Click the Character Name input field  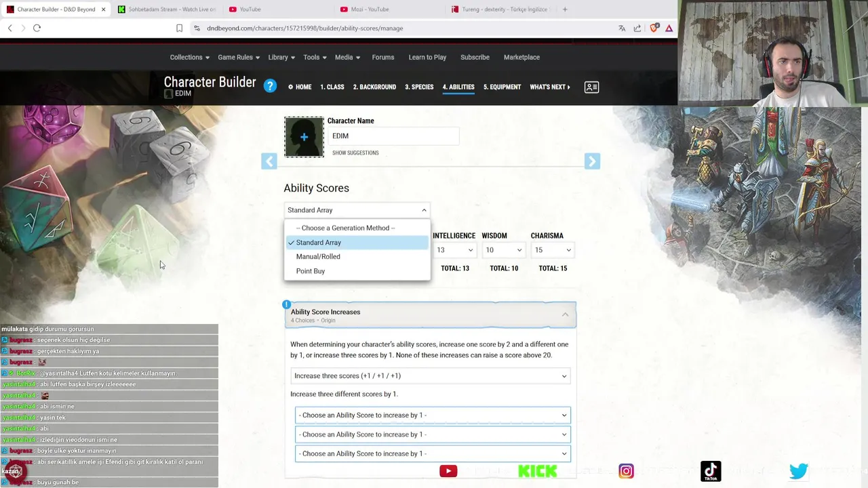(x=393, y=136)
